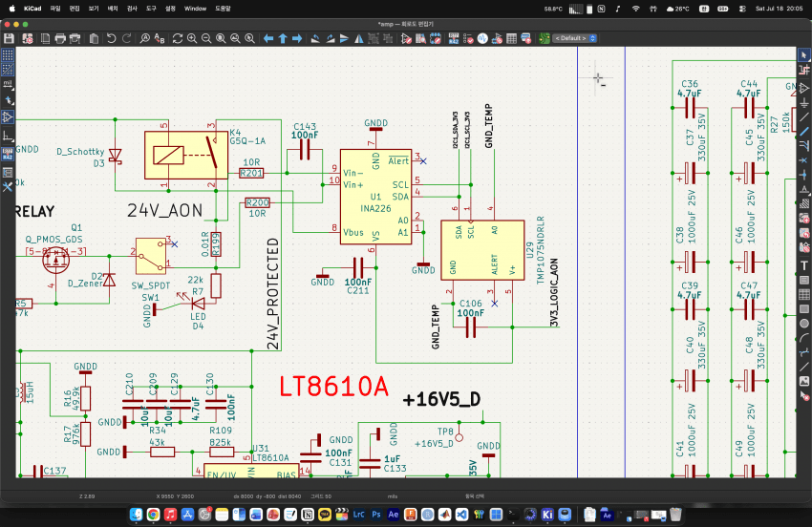812x527 pixels.
Task: Open the 보기 (View) menu
Action: (94, 9)
